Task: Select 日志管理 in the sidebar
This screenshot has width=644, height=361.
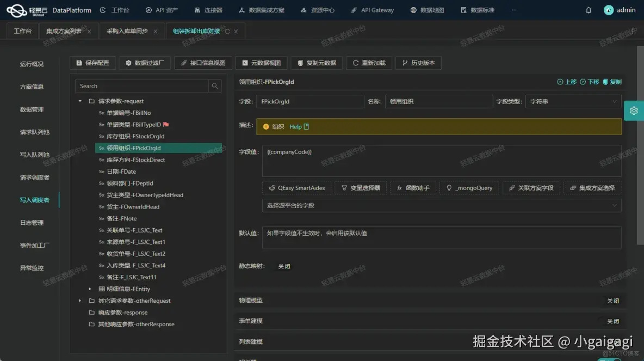Action: [x=32, y=223]
